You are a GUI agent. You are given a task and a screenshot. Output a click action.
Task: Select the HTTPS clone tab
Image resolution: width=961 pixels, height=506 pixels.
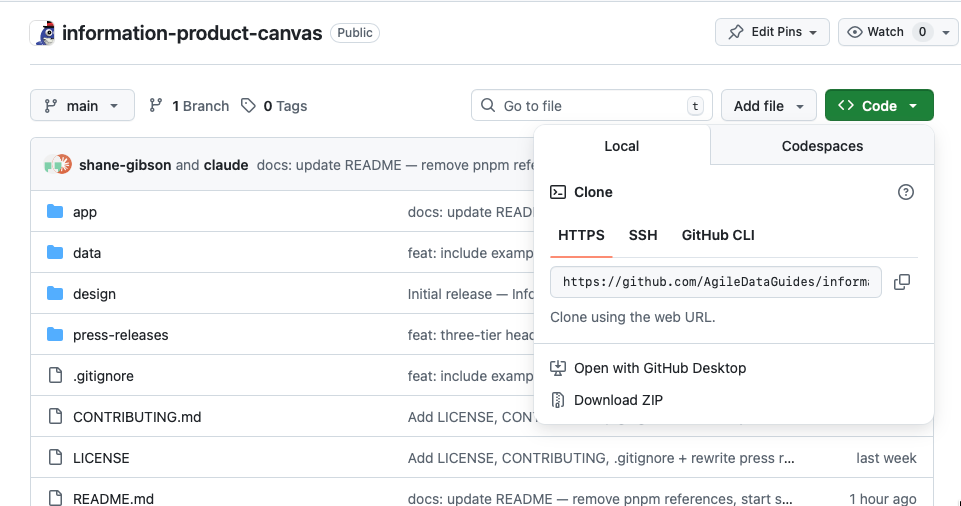pyautogui.click(x=581, y=235)
